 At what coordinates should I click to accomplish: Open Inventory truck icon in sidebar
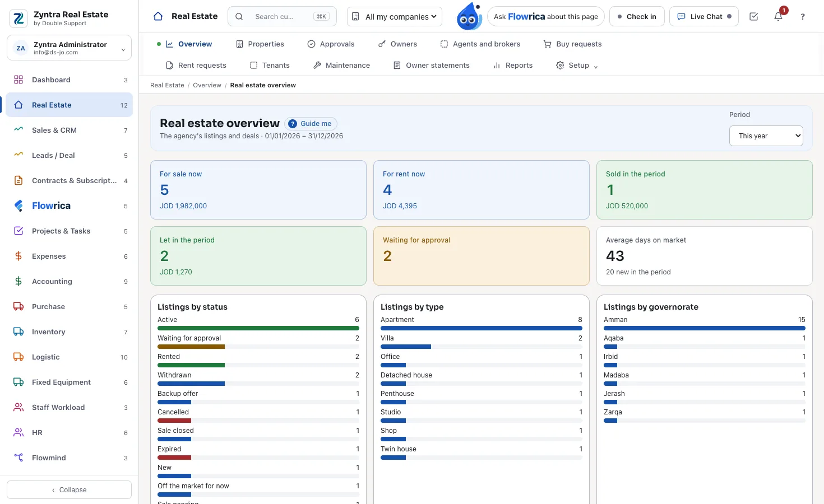click(x=18, y=332)
